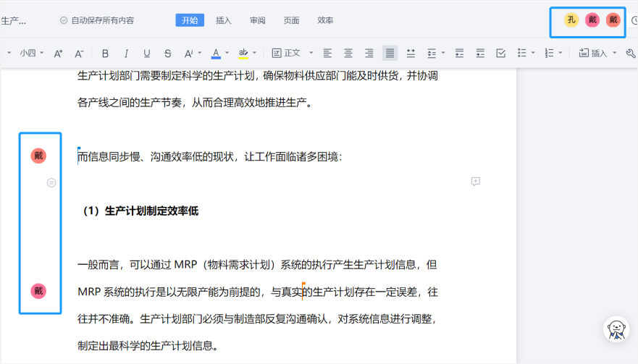Apply bulleted list formatting

click(x=521, y=54)
